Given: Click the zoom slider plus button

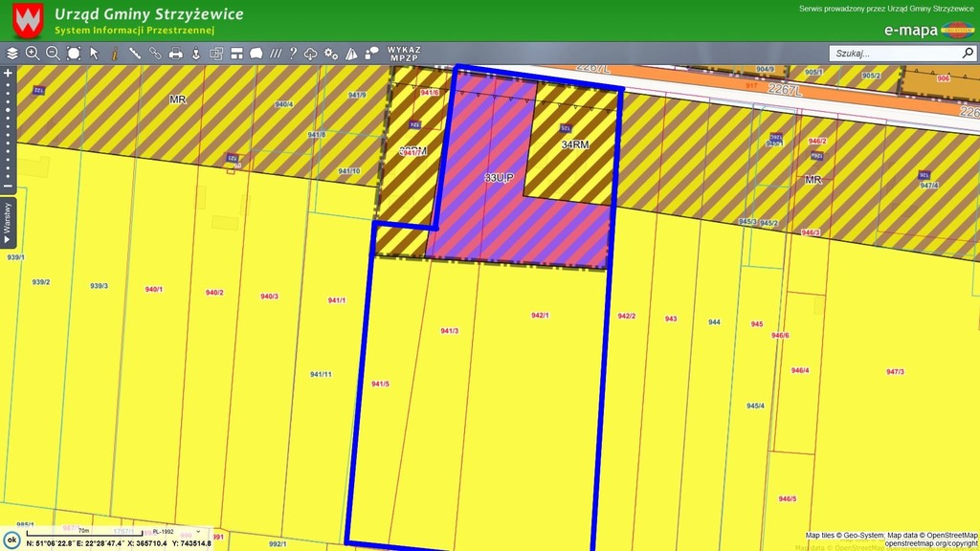Looking at the screenshot, I should pyautogui.click(x=8, y=73).
